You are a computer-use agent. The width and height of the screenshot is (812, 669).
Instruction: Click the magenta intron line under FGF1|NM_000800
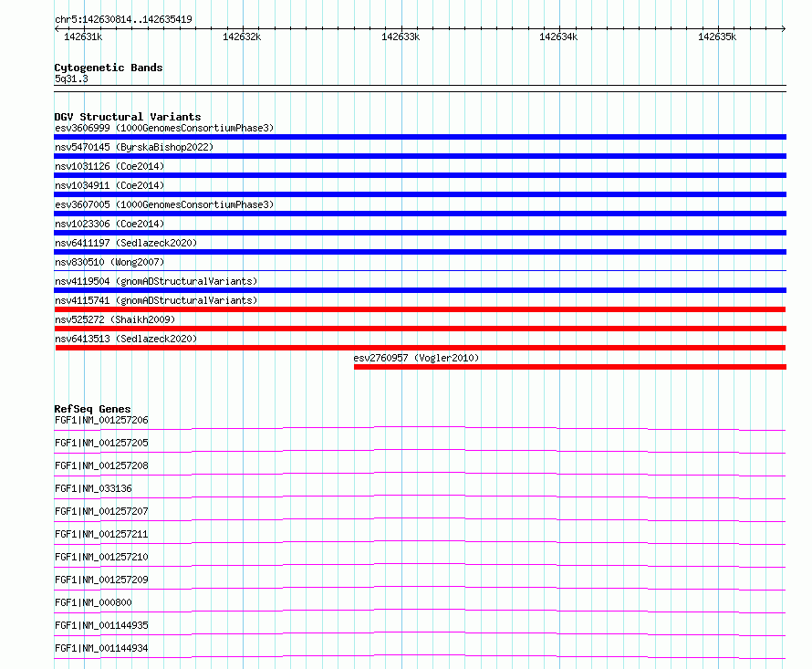pos(420,610)
